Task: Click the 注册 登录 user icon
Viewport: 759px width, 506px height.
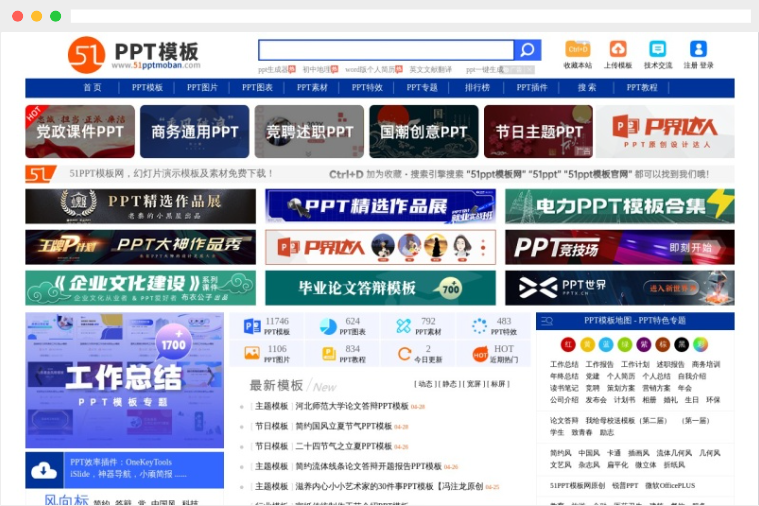Action: coord(698,49)
